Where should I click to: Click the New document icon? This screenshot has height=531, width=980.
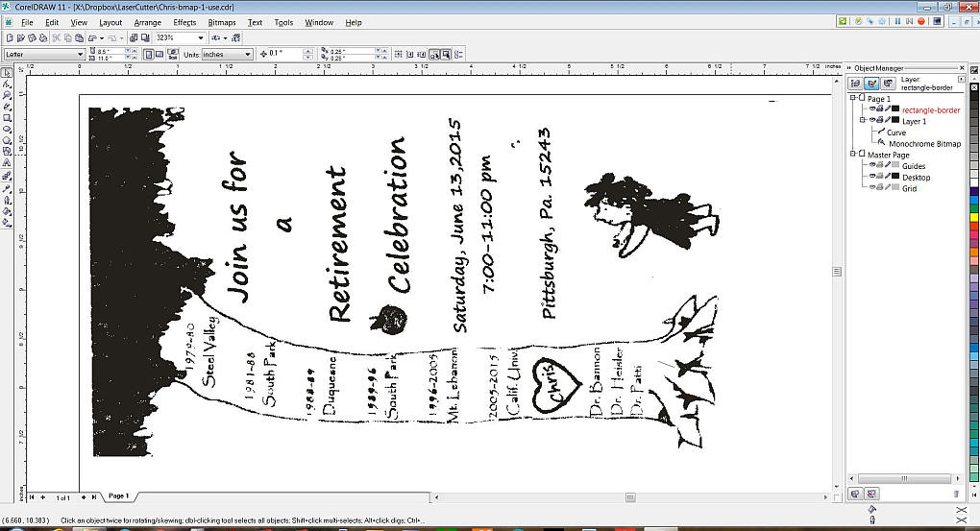click(x=8, y=37)
